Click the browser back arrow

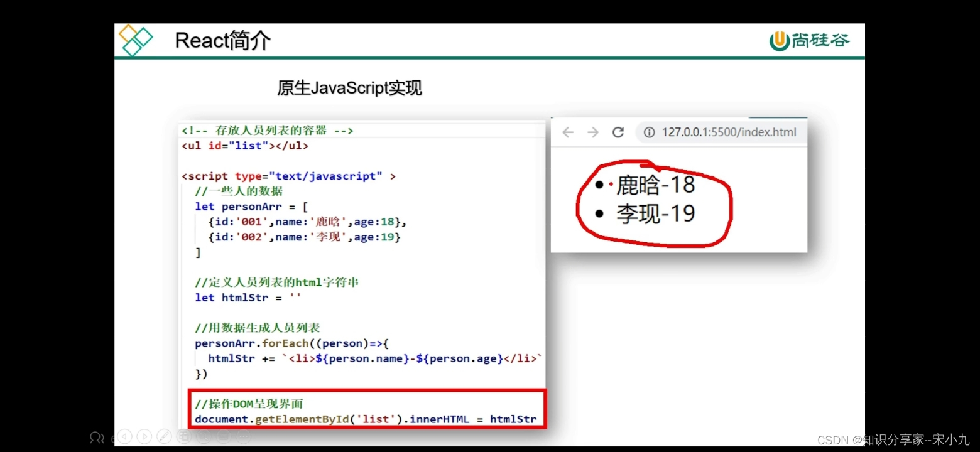point(568,132)
